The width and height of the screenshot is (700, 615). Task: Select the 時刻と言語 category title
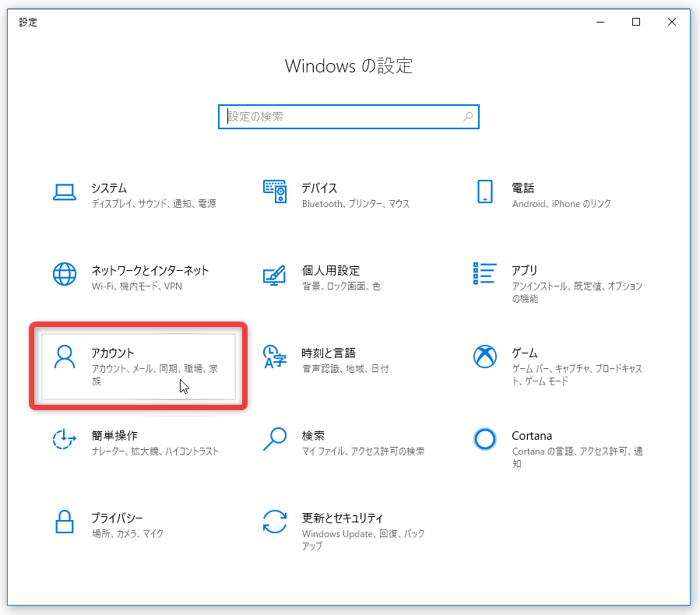329,353
